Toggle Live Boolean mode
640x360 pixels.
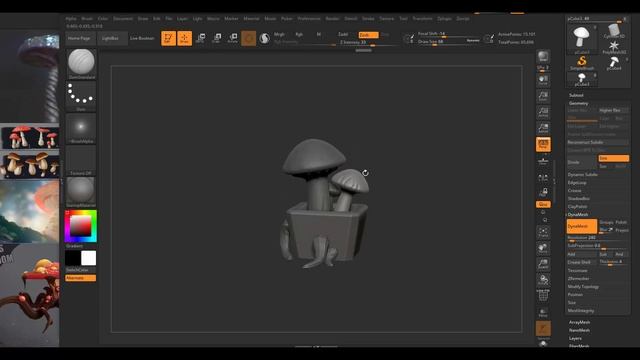pyautogui.click(x=142, y=38)
